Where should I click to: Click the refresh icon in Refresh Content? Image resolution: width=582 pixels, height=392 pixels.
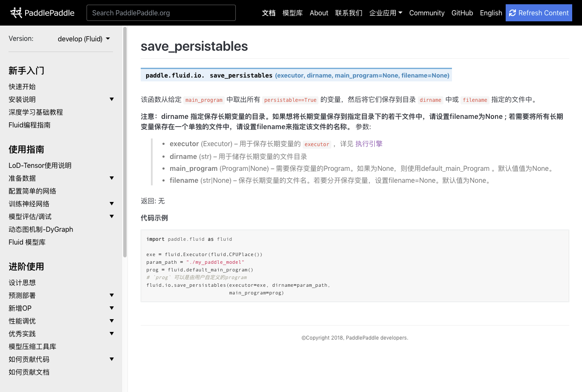tap(513, 13)
